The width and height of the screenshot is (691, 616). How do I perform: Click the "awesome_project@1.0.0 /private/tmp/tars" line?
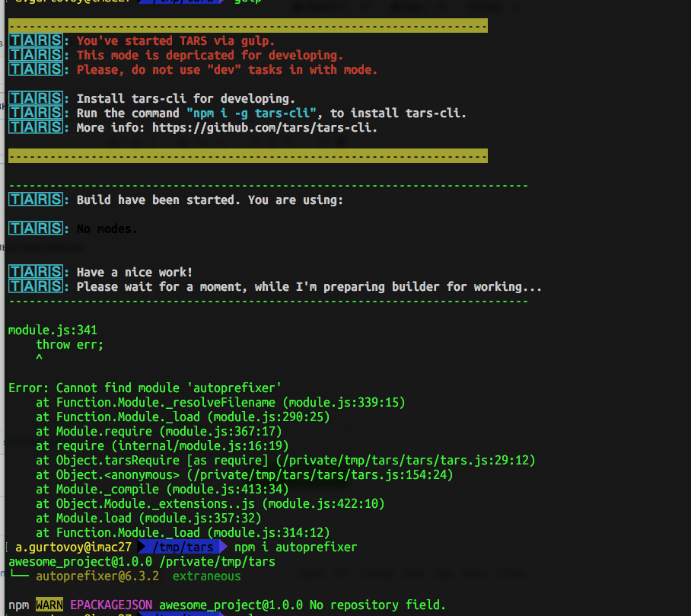click(x=142, y=562)
